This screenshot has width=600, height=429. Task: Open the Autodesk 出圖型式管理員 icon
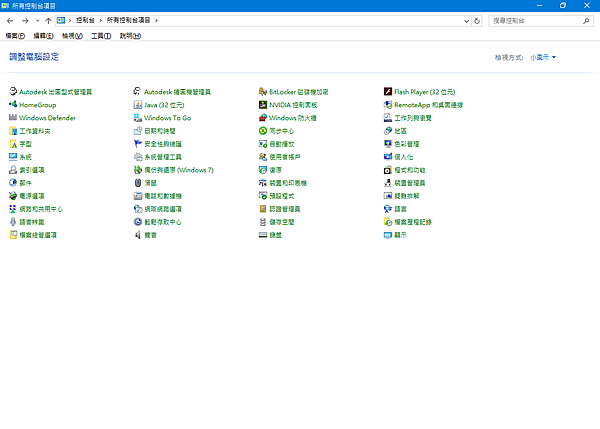tap(13, 91)
